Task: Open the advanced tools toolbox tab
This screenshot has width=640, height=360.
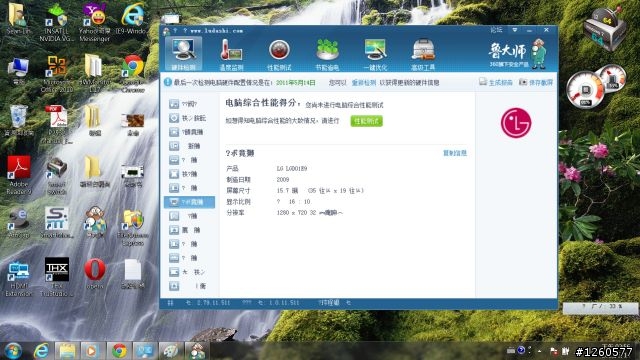Action: [423, 54]
